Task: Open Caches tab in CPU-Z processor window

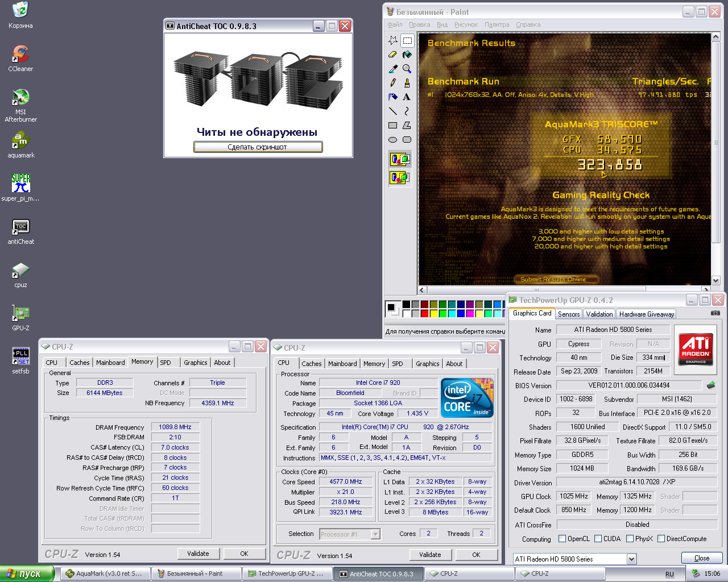Action: tap(312, 364)
